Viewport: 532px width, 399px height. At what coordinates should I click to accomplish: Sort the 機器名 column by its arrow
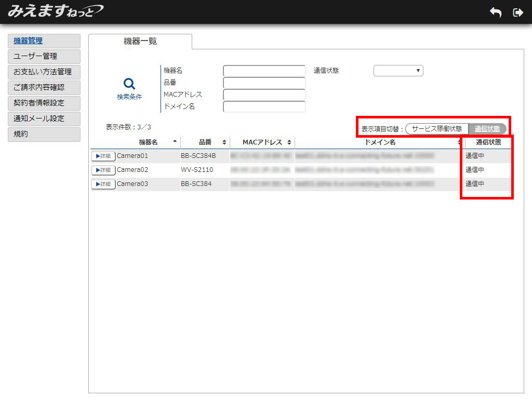(175, 141)
